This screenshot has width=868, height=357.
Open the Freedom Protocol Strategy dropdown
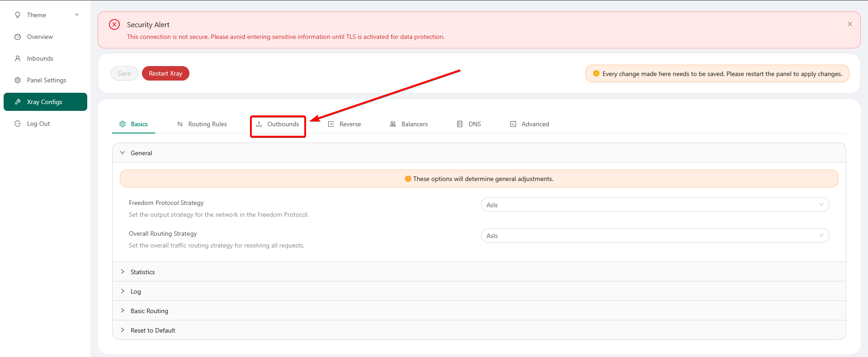coord(655,205)
